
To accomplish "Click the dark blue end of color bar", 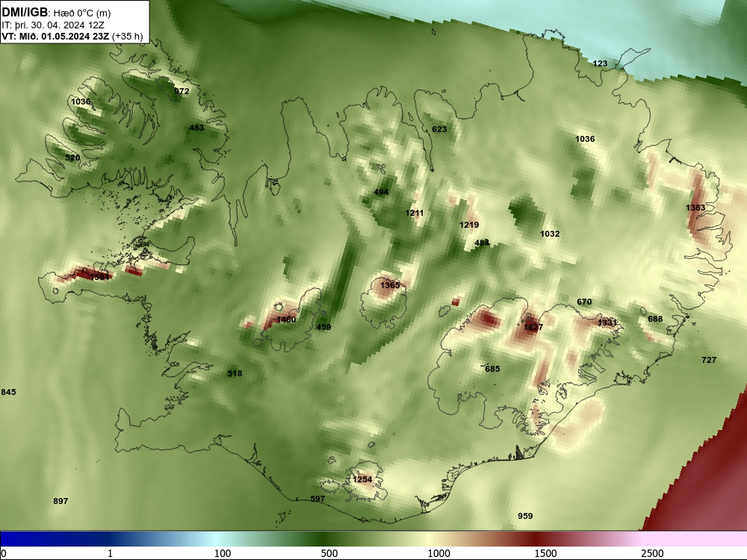I will point(28,538).
